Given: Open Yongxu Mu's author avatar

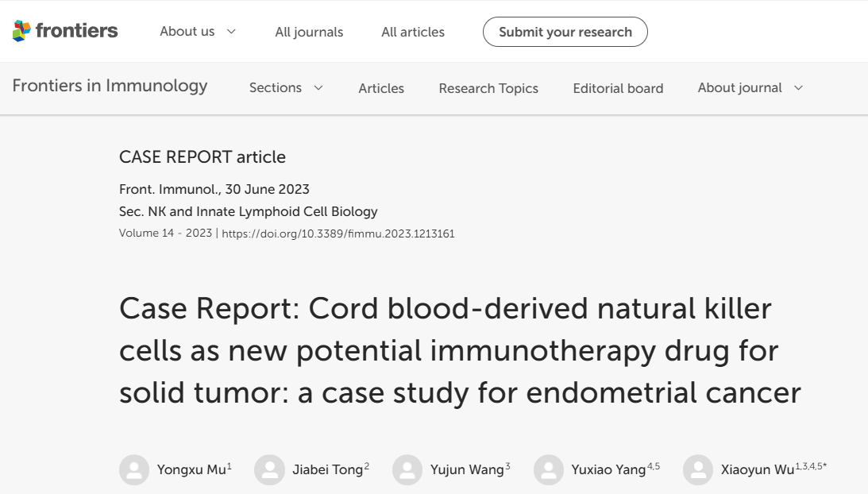Looking at the screenshot, I should coord(134,469).
